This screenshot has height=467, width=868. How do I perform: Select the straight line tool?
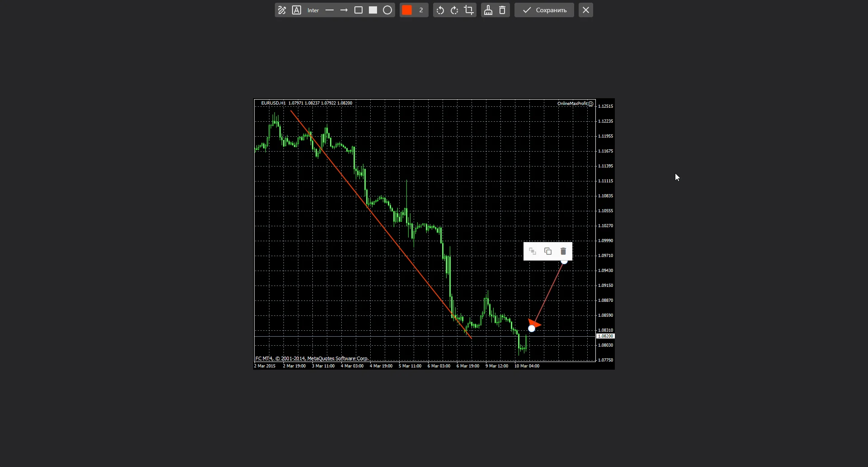(330, 10)
